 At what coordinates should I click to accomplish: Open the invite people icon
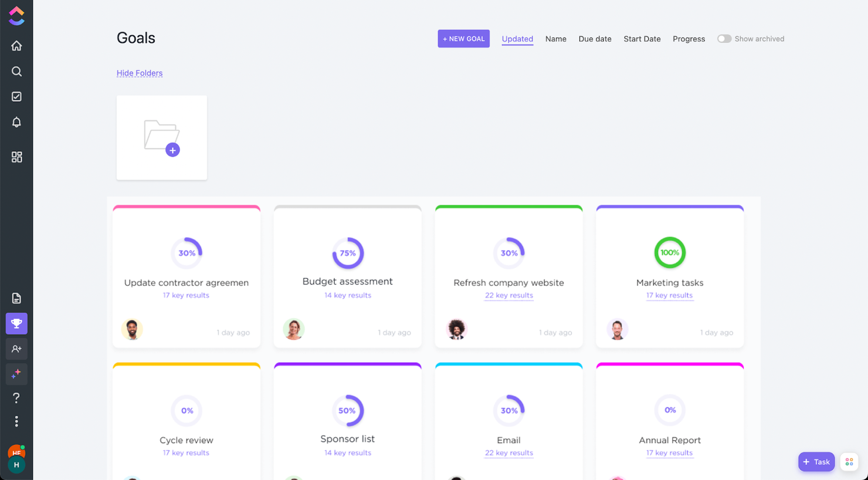coord(16,349)
